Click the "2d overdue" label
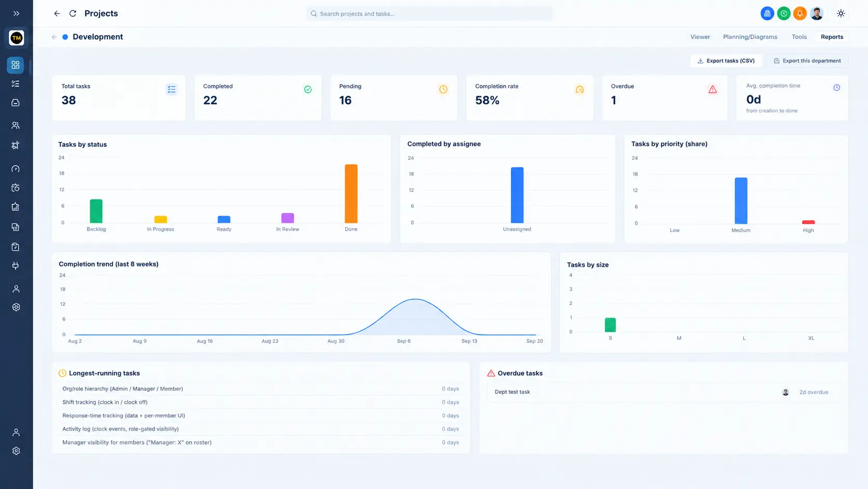The width and height of the screenshot is (868, 489). [x=813, y=392]
